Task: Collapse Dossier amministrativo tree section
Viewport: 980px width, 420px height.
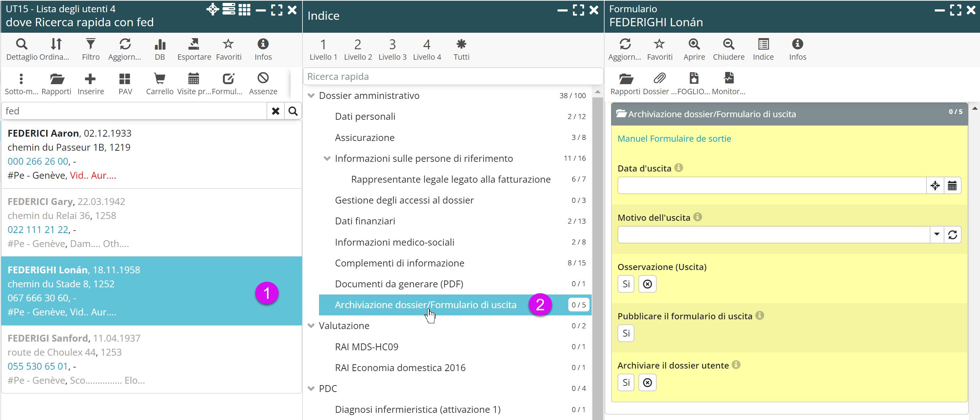Action: coord(311,96)
